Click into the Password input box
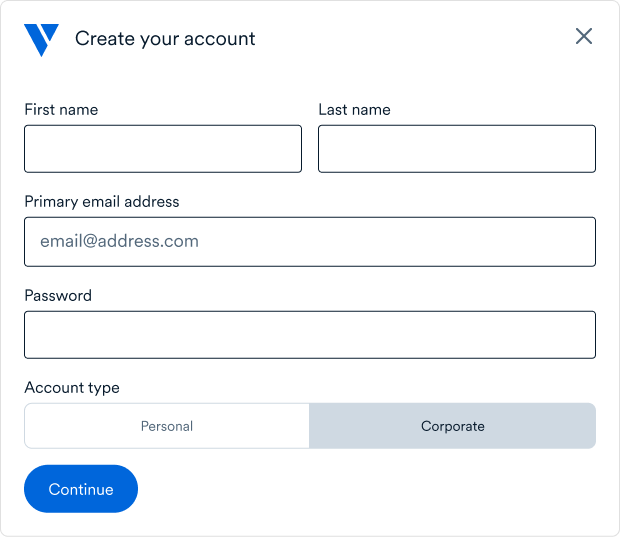Screen dimensions: 620x537 tap(310, 335)
